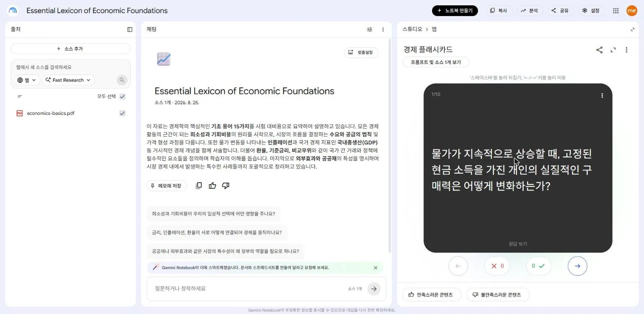Mark card as correct (check 0)
This screenshot has width=644, height=314.
click(x=538, y=266)
